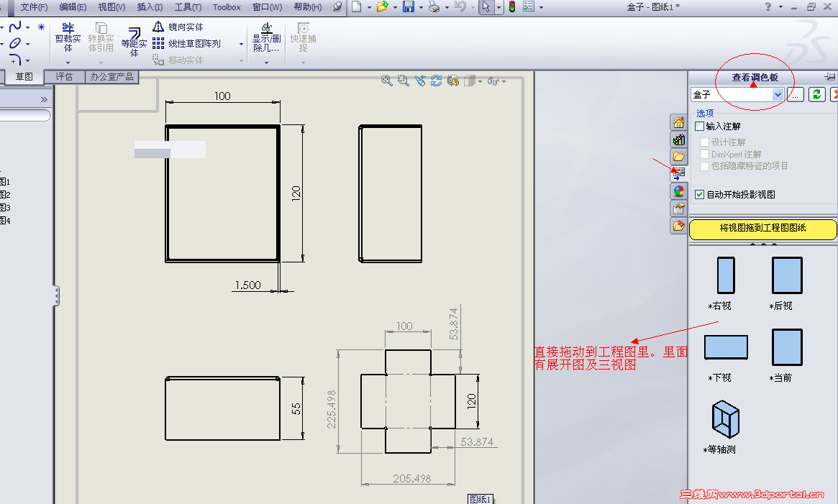
Task: Choose the 线性草图阵列 linear pattern tool
Action: click(x=186, y=43)
